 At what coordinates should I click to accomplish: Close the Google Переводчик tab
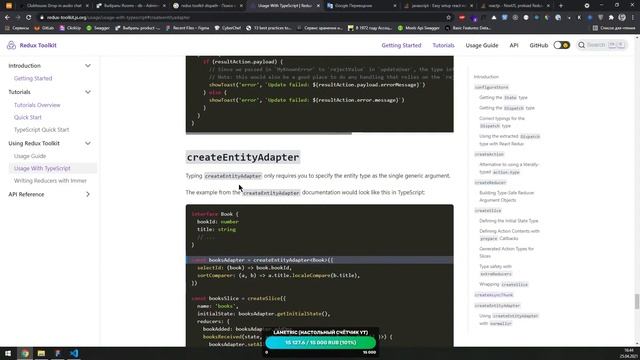[x=395, y=6]
